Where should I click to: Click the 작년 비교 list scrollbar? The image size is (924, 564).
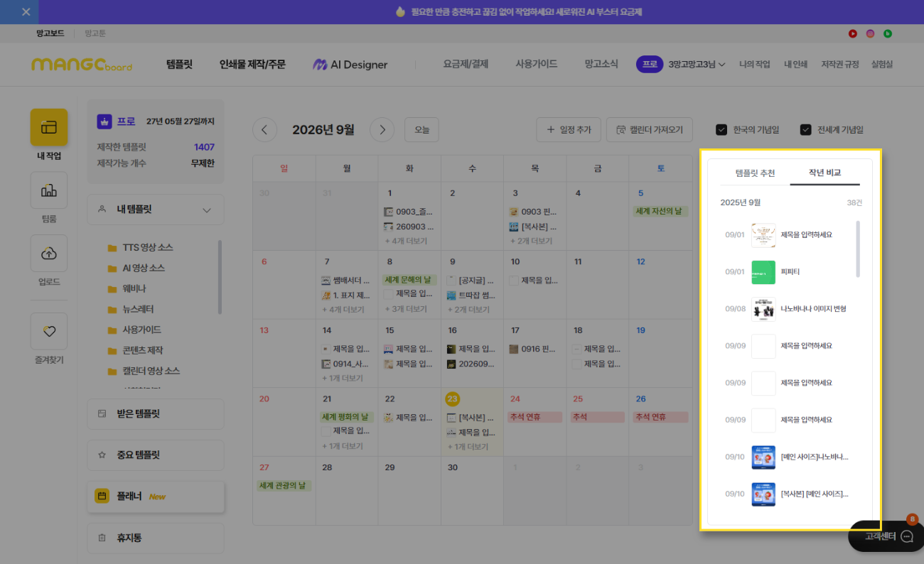point(858,249)
